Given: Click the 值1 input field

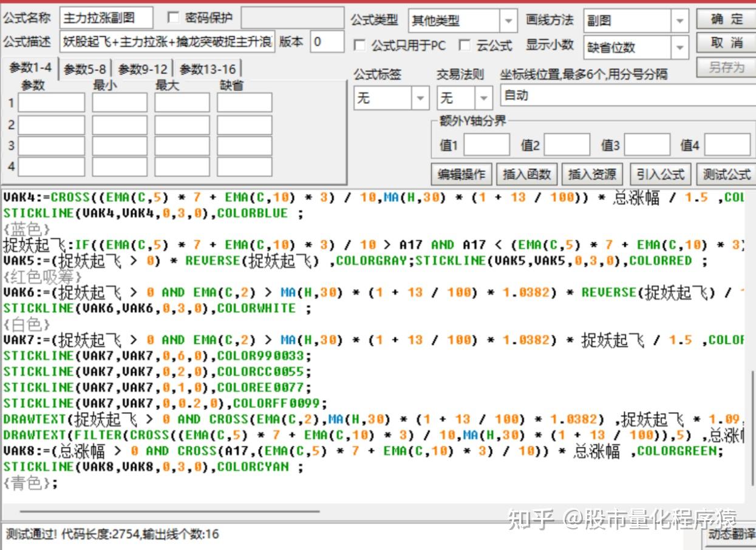Looking at the screenshot, I should pos(486,145).
